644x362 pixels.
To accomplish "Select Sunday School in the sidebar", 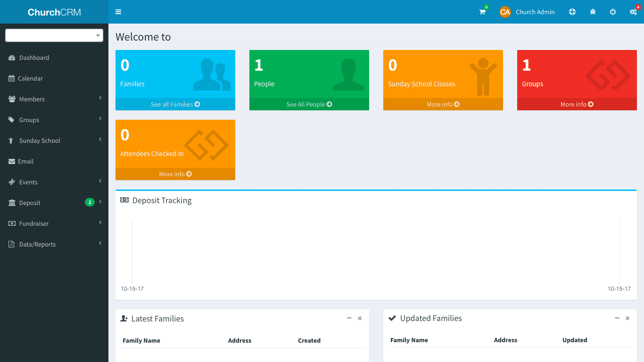I will [40, 140].
